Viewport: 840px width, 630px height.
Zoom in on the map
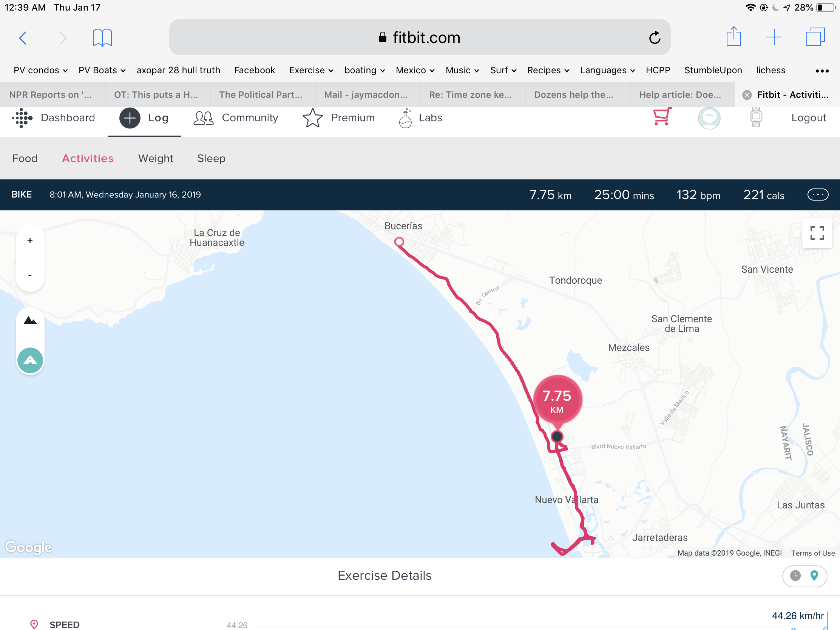point(30,241)
